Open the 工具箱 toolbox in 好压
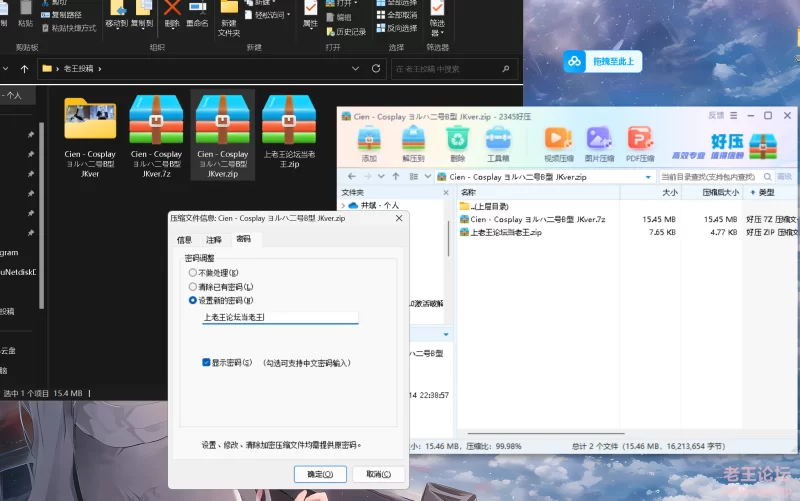800x501 pixels. (x=498, y=139)
